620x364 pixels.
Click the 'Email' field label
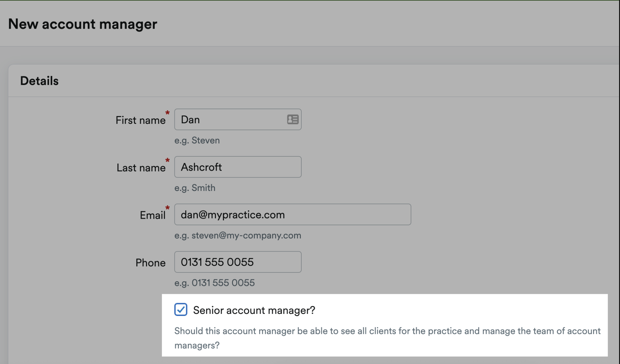click(153, 215)
